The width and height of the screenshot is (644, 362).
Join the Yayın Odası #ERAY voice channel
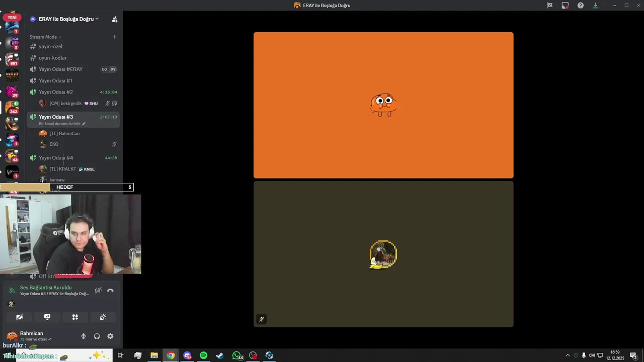73,69
